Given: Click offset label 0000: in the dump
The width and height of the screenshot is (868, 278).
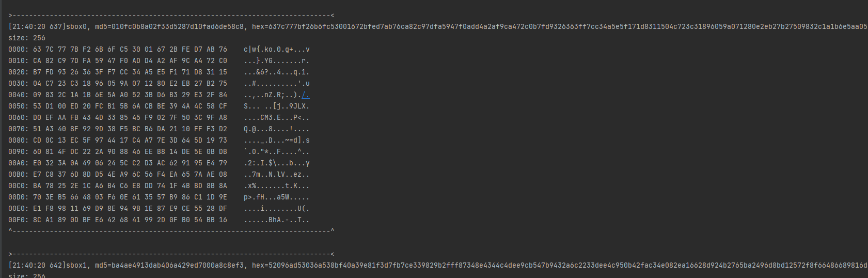Looking at the screenshot, I should pos(19,50).
